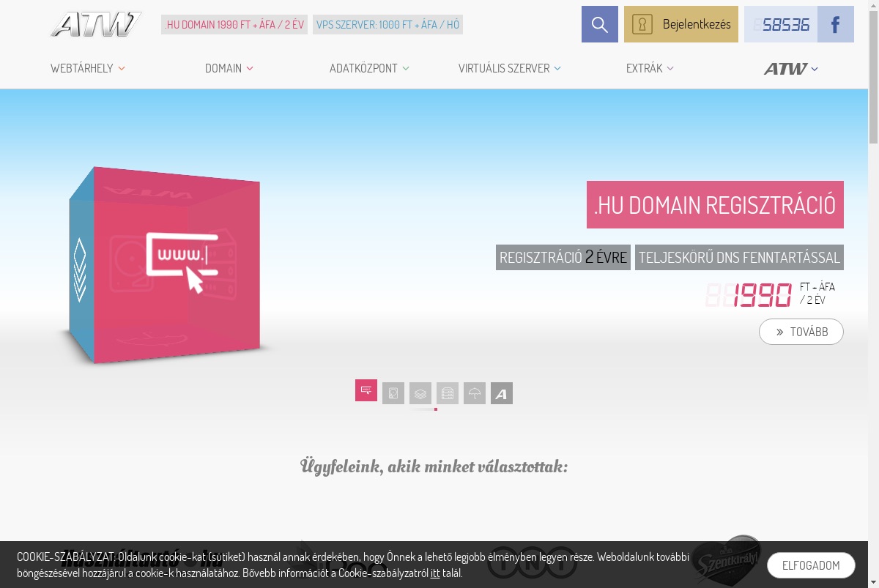Viewport: 879px width, 588px height.
Task: Open the search magnifier icon
Action: [600, 24]
